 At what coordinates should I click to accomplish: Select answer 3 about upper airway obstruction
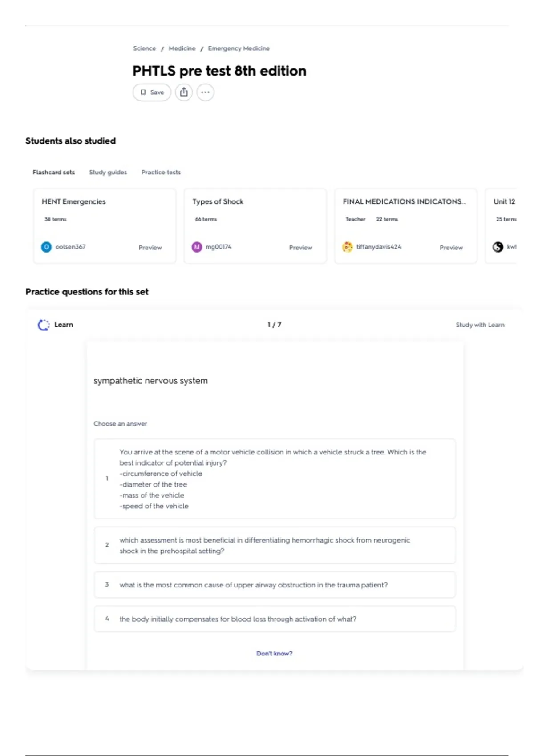point(275,585)
